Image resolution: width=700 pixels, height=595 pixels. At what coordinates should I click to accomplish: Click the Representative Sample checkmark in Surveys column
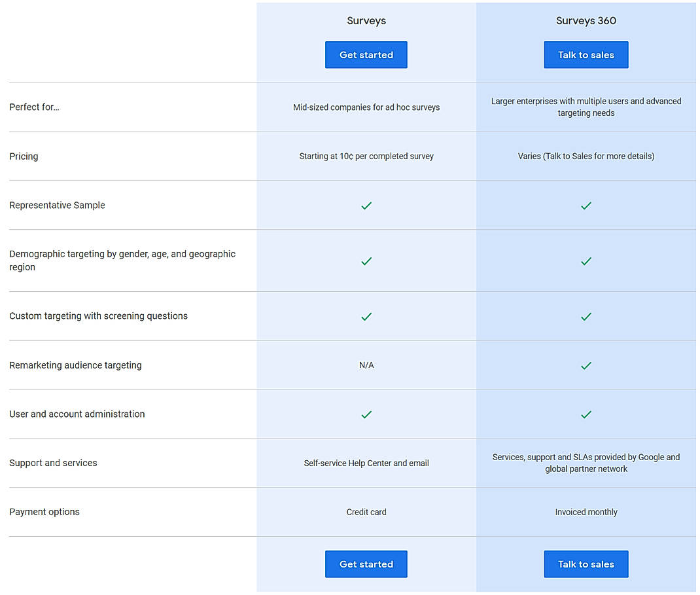[366, 206]
